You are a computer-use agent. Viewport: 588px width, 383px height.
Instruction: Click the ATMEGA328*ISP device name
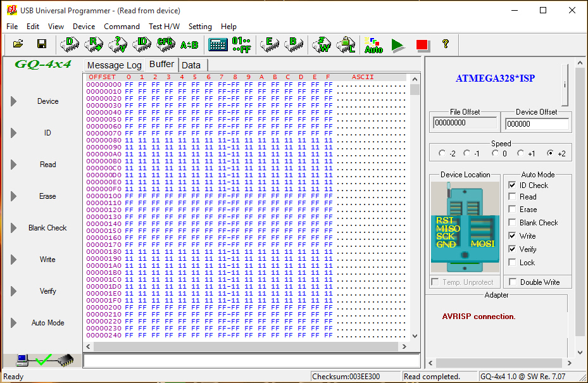[x=495, y=78]
